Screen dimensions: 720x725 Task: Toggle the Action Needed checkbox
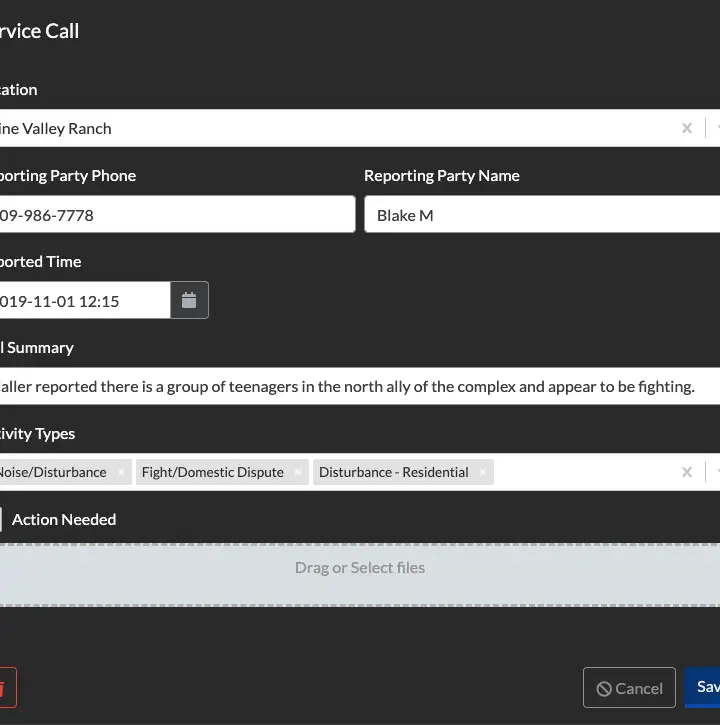coord(1,519)
